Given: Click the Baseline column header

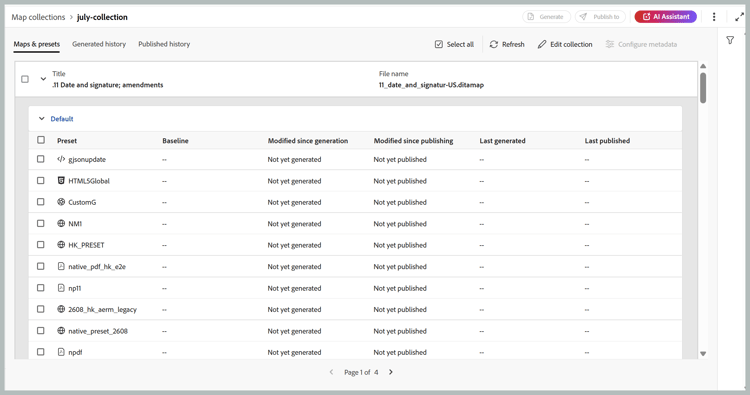Looking at the screenshot, I should pyautogui.click(x=175, y=141).
